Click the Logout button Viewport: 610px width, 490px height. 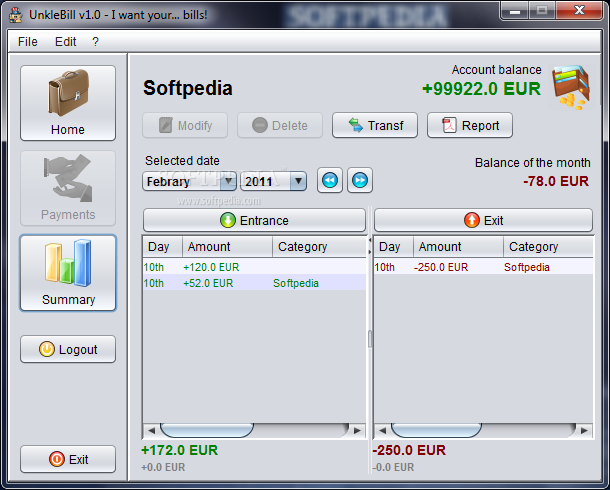68,349
